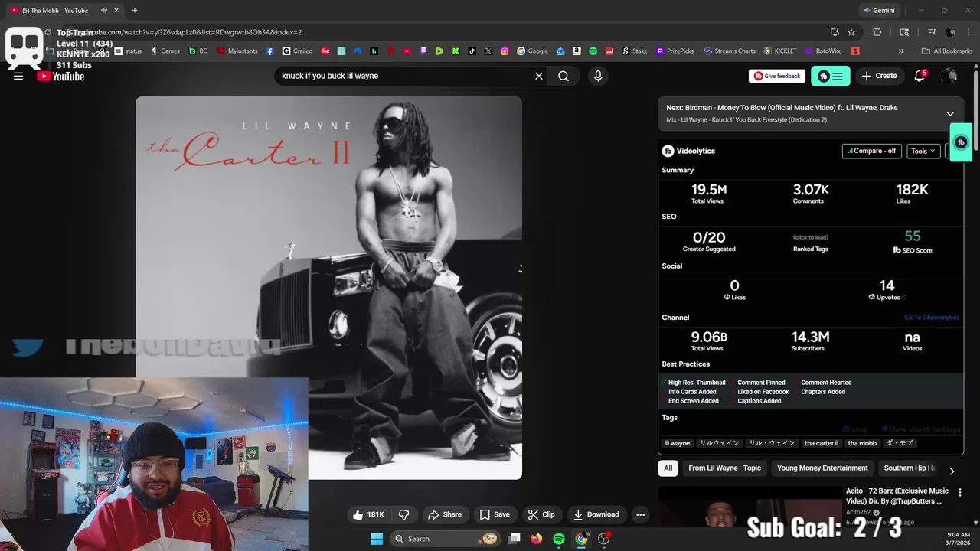
Task: Open the Myinstants bookmark
Action: [238, 51]
